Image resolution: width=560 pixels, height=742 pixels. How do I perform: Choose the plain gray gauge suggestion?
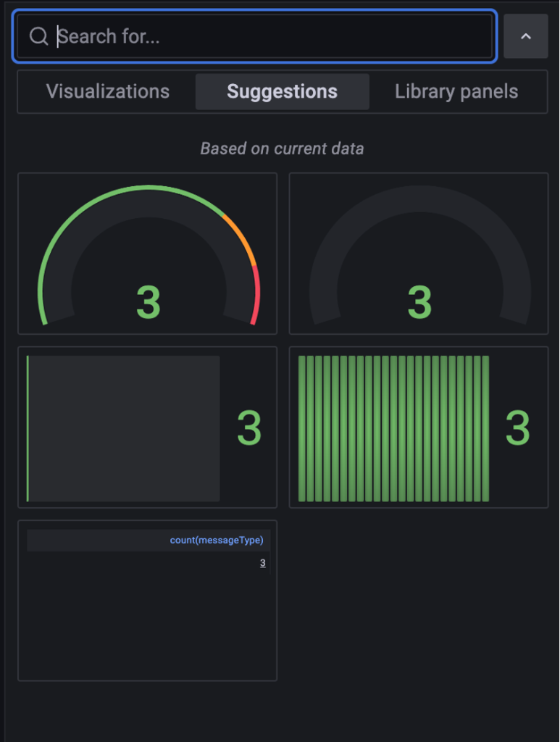tap(419, 254)
